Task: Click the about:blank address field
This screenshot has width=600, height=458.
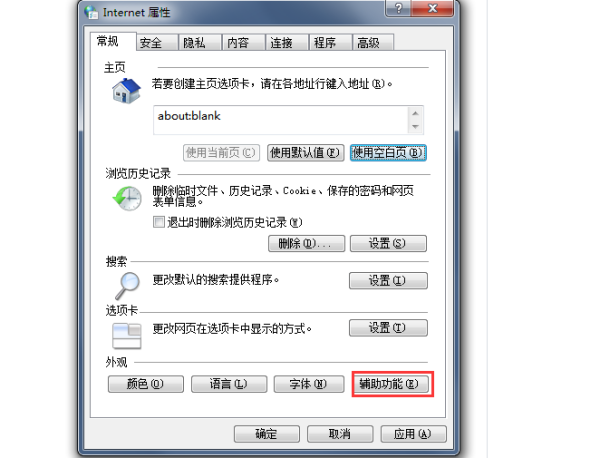Action: click(281, 120)
